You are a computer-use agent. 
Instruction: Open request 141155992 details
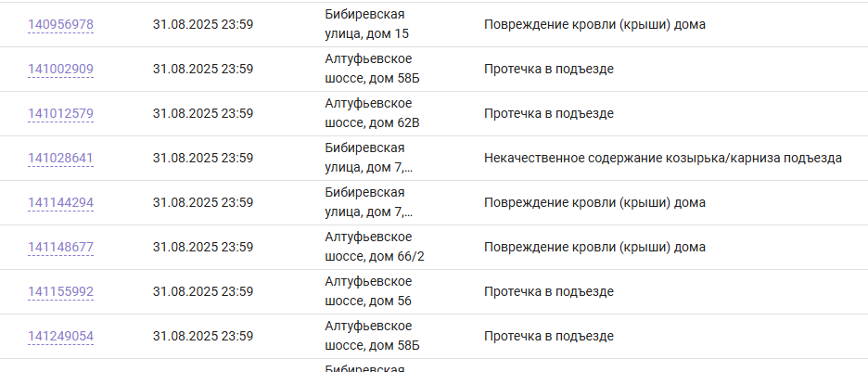60,291
